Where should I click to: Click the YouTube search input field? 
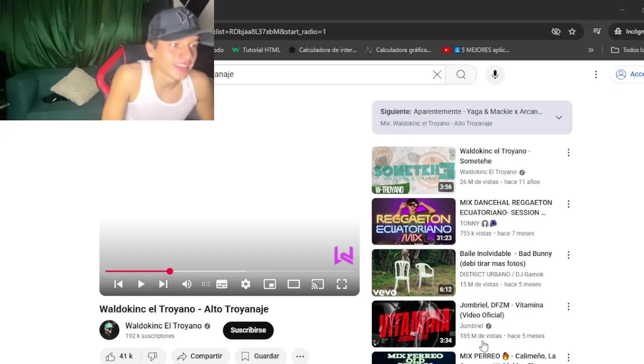pos(323,74)
